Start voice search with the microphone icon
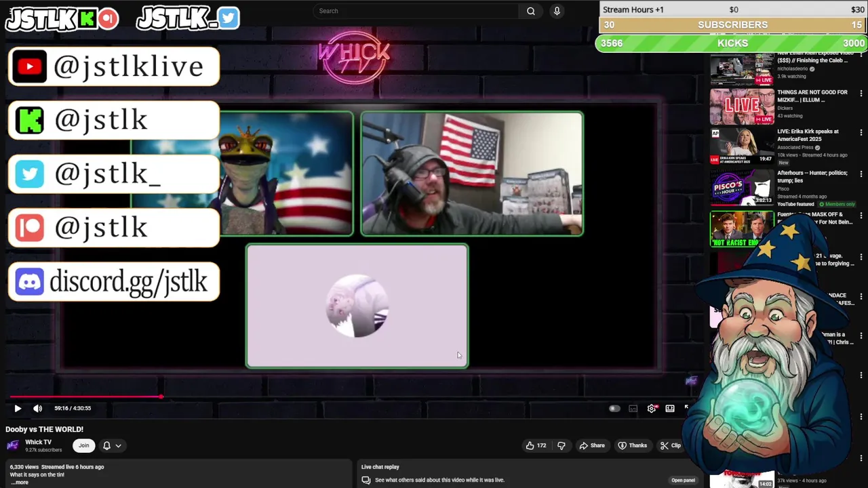The height and width of the screenshot is (488, 868). pyautogui.click(x=557, y=11)
